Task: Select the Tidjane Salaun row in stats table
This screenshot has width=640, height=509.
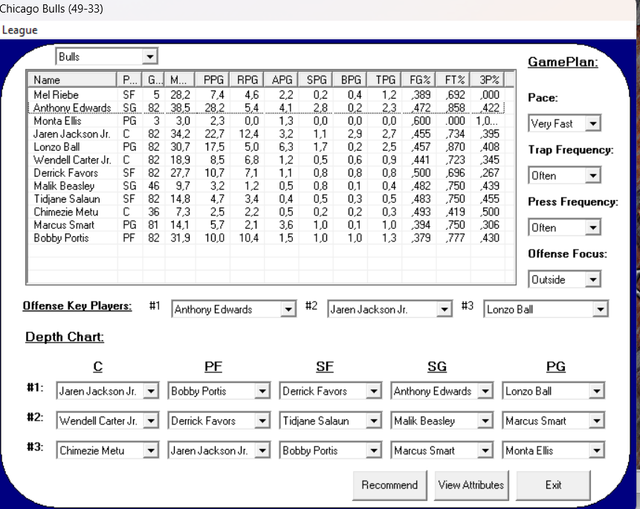Action: [x=267, y=199]
